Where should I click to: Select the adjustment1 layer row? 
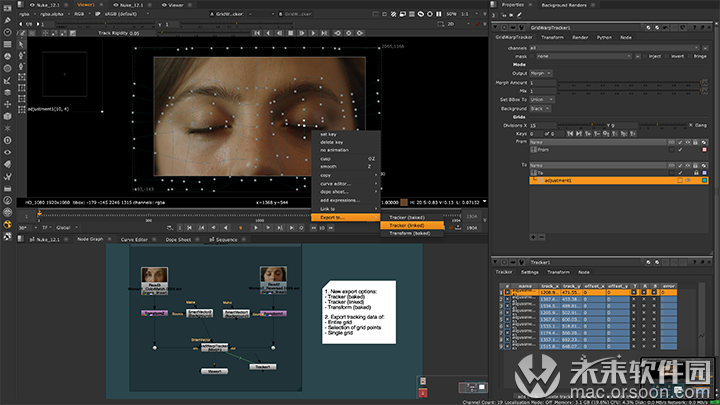(619, 180)
